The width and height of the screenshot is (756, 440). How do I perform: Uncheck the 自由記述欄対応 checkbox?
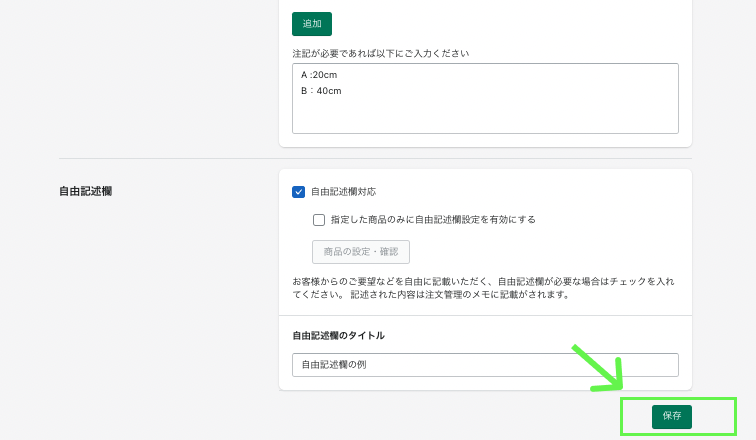(298, 192)
